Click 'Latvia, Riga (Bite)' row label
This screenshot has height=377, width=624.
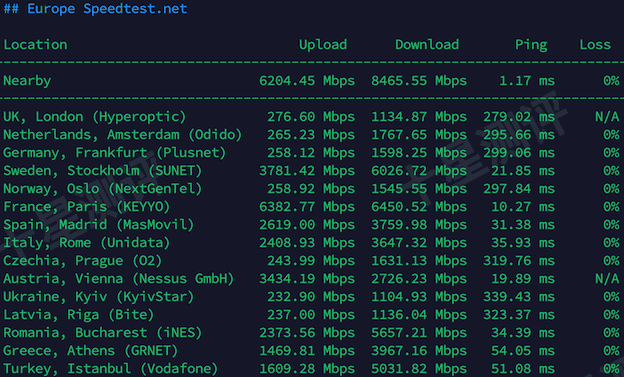(79, 314)
